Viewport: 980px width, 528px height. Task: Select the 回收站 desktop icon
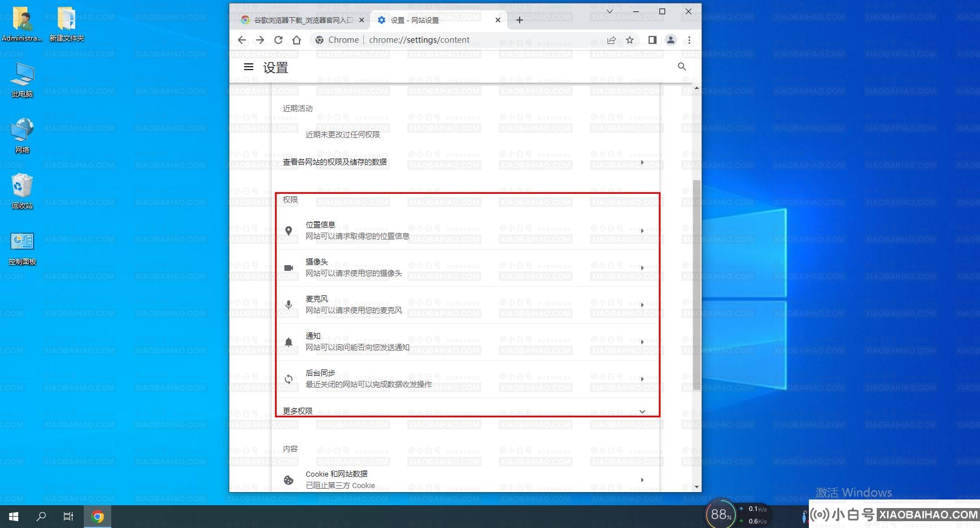pyautogui.click(x=22, y=192)
